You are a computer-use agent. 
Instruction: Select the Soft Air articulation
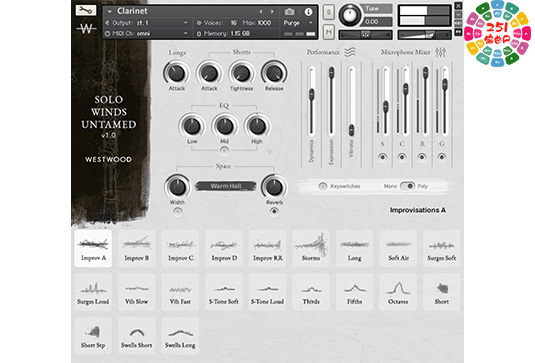(398, 248)
